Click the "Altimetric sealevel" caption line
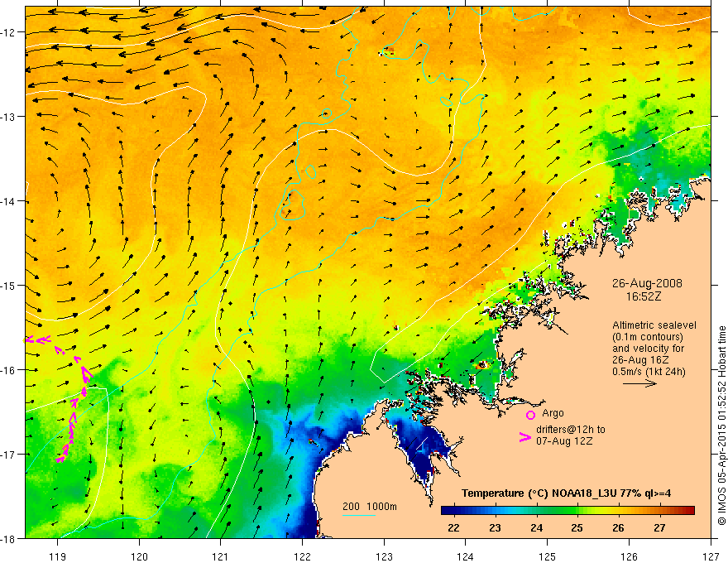Viewport: 728px width, 563px height. 654,325
